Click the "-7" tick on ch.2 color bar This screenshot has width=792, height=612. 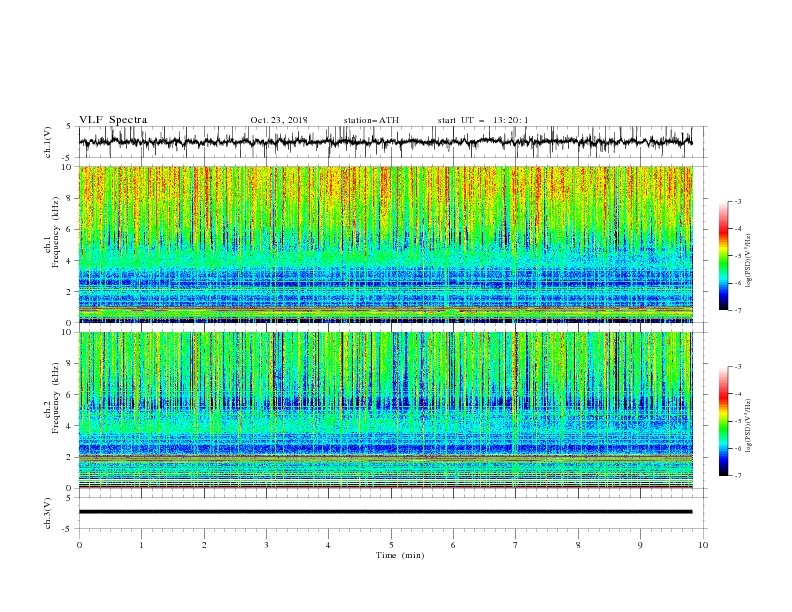(x=737, y=476)
